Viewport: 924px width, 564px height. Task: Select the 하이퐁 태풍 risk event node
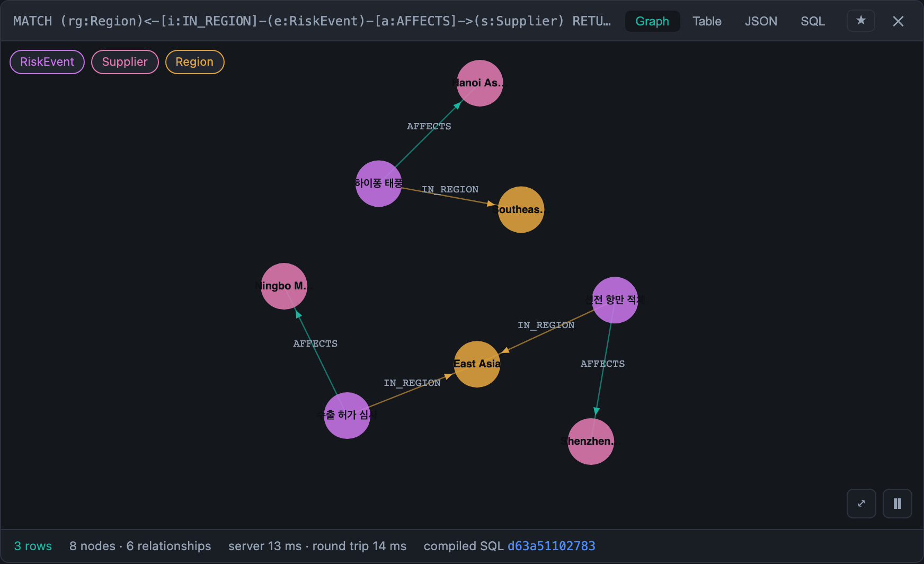tap(379, 183)
